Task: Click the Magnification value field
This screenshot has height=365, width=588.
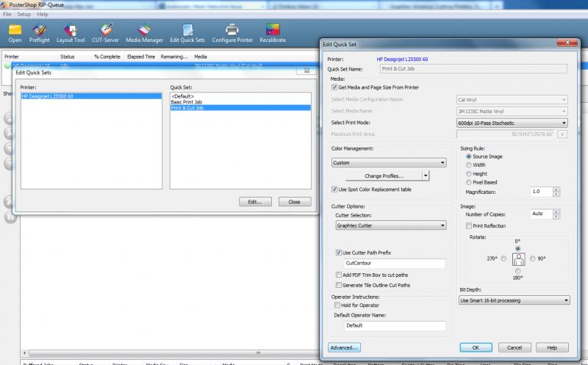Action: [542, 192]
